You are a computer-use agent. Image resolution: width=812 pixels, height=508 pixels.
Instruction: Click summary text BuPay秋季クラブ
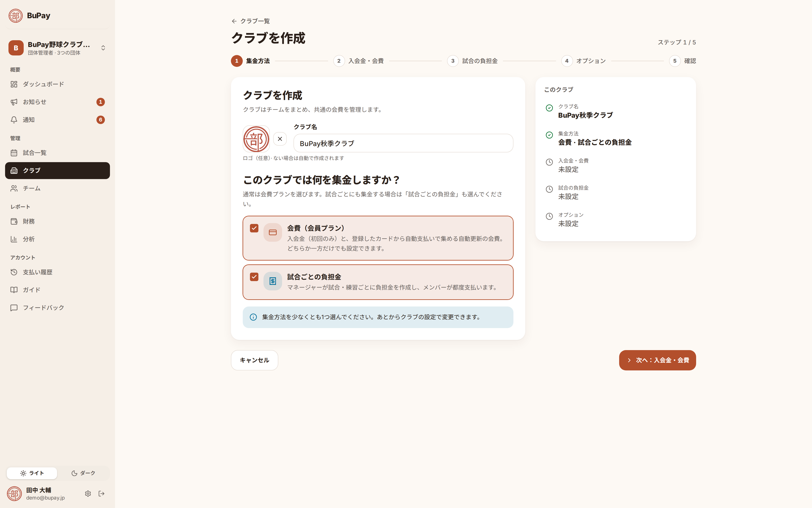586,115
